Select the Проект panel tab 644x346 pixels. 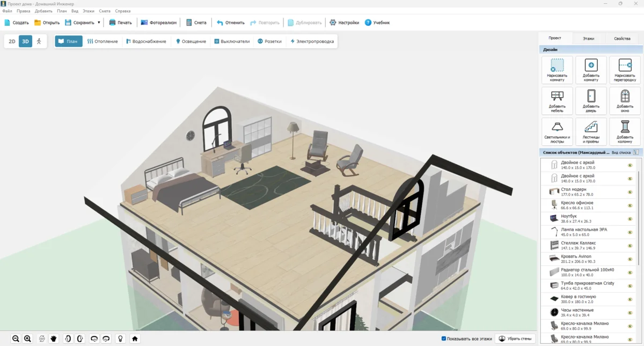[555, 38]
